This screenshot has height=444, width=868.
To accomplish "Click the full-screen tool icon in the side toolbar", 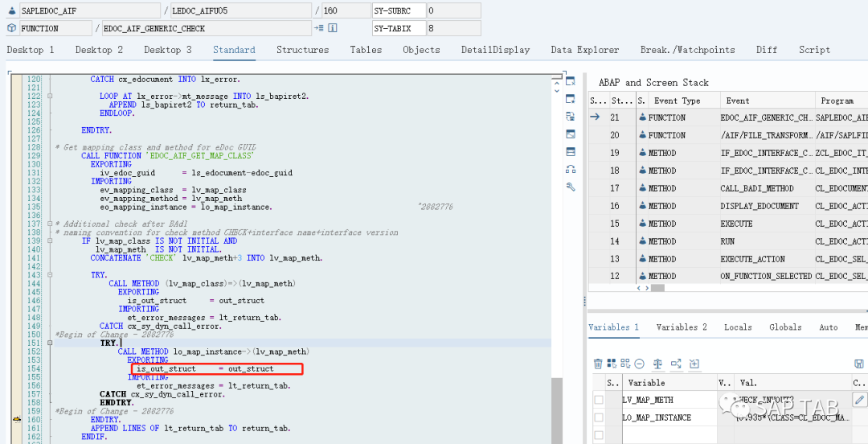I will pos(571,134).
